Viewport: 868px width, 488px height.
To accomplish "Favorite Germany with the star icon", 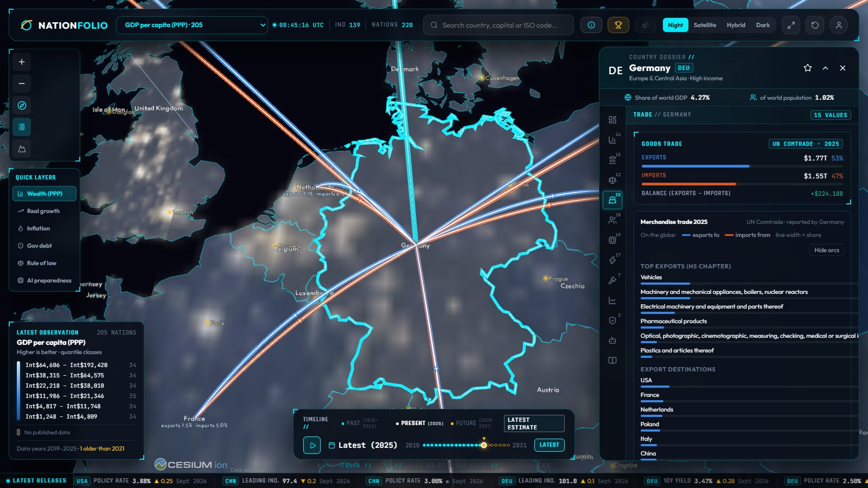I will click(808, 68).
